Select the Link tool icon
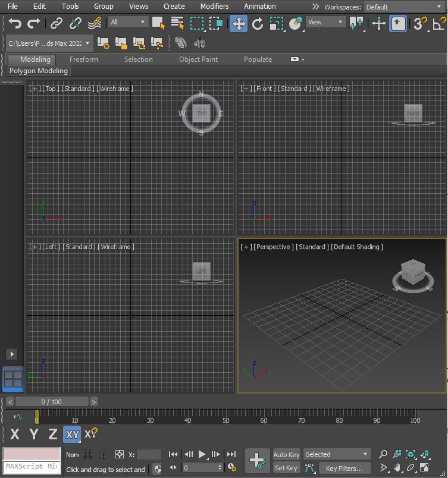Screen dimensions: 448x478 pyautogui.click(x=57, y=23)
